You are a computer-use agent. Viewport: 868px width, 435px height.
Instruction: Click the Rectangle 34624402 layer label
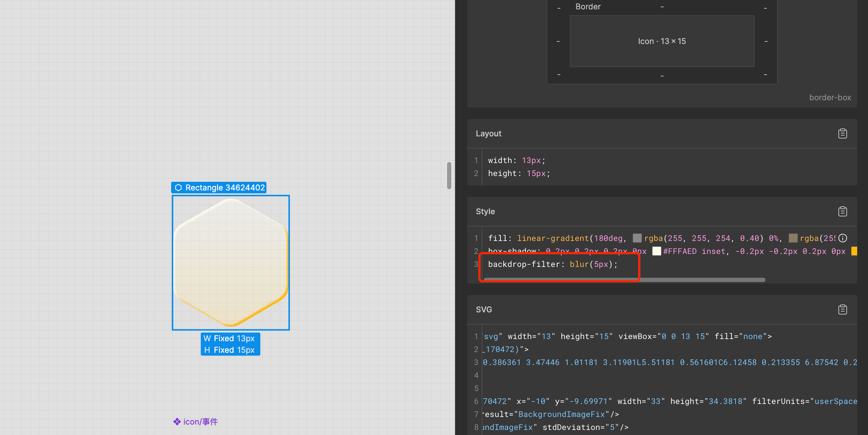(219, 188)
